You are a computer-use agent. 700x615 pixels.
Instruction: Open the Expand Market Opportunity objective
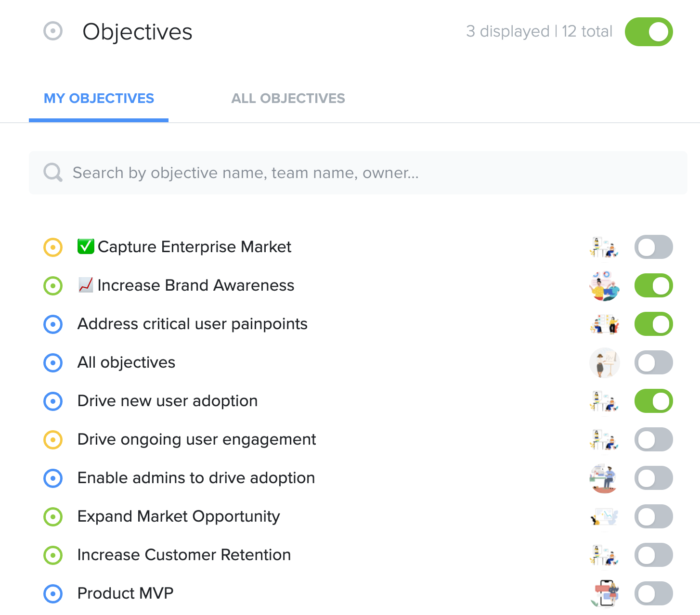click(179, 516)
